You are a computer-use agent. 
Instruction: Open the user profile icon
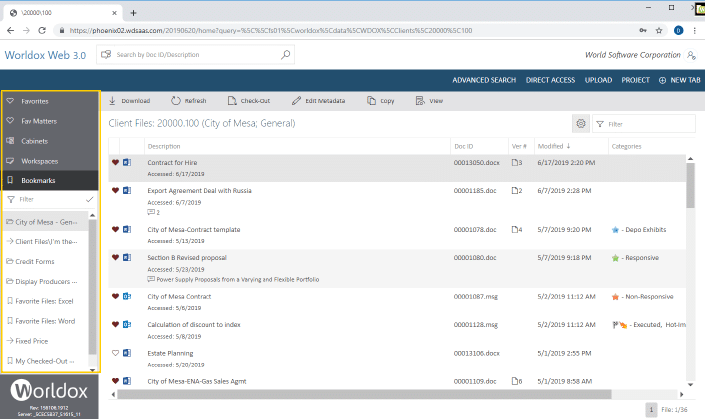click(691, 55)
